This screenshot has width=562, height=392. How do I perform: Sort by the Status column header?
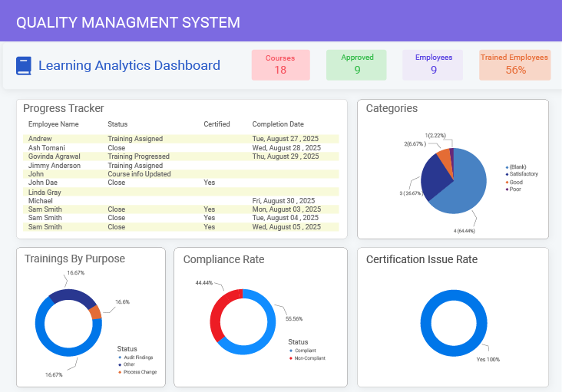pos(117,124)
